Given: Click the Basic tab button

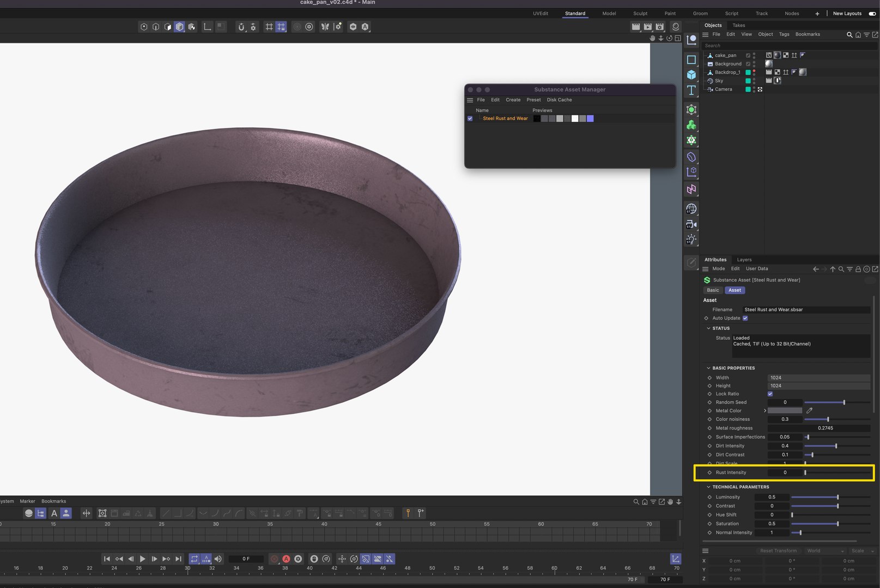Looking at the screenshot, I should coord(713,290).
